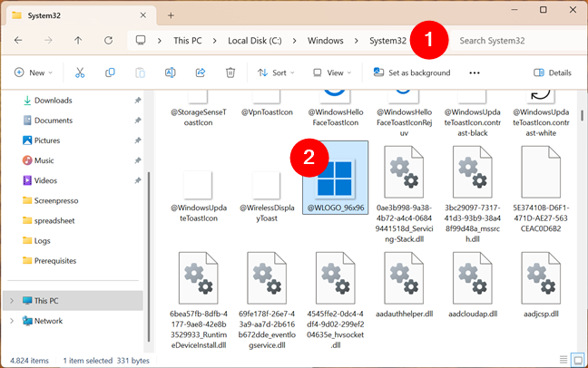Image resolution: width=588 pixels, height=368 pixels.
Task: Click the Share icon in toolbar
Action: coord(200,73)
